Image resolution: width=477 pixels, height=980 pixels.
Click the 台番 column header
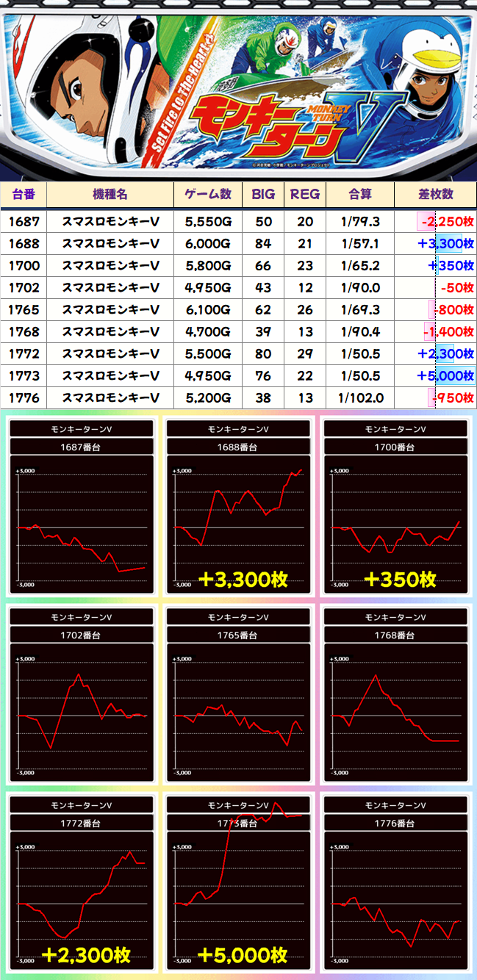coord(24,194)
